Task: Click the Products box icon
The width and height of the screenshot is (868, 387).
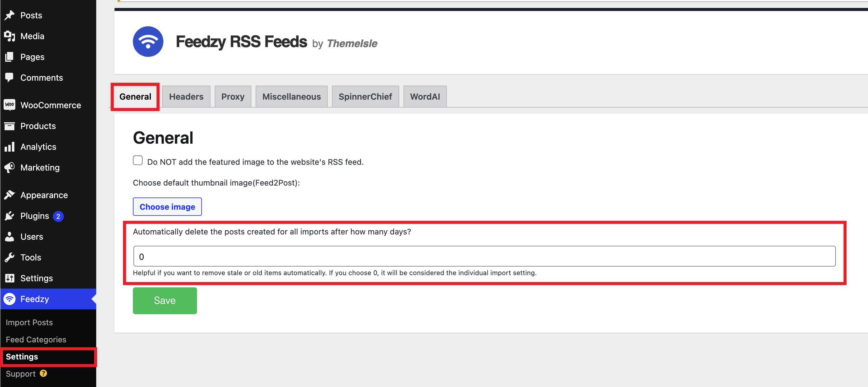Action: (9, 126)
